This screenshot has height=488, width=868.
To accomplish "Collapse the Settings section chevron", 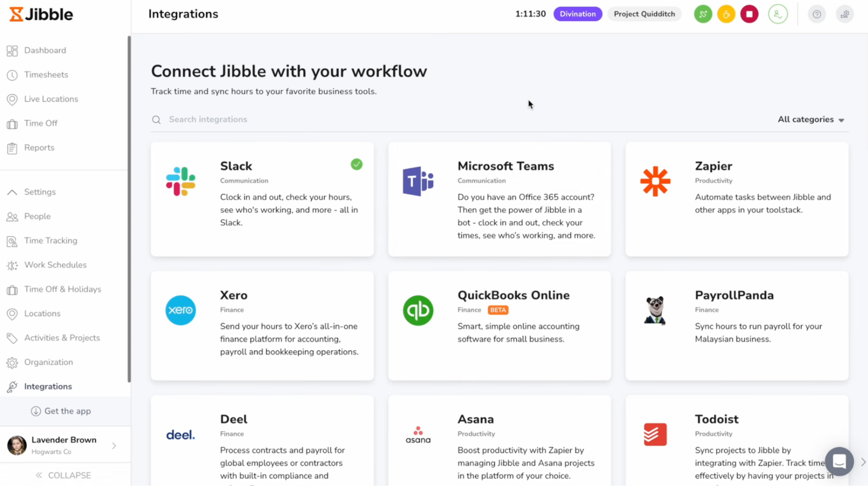I will (x=12, y=192).
